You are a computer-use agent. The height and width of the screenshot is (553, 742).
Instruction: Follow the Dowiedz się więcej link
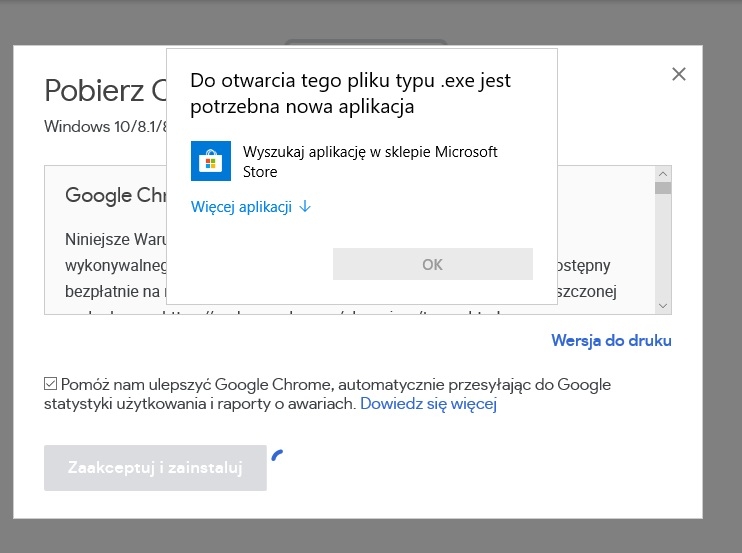coord(428,404)
